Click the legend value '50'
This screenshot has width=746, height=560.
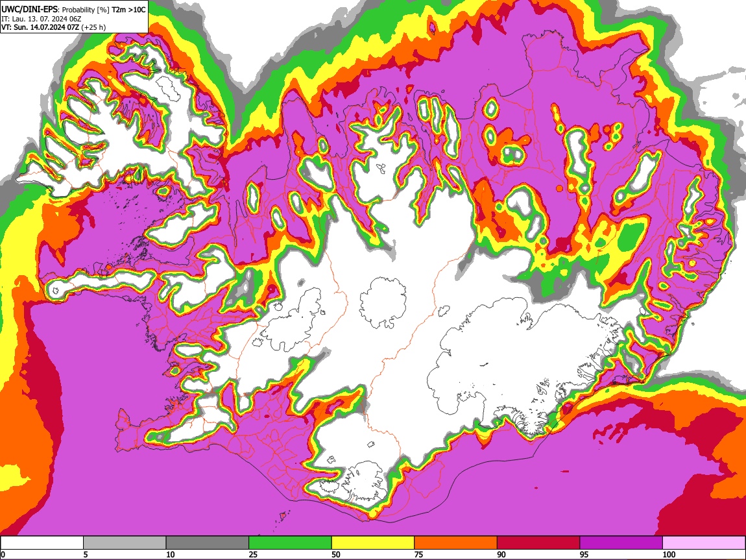(x=336, y=554)
